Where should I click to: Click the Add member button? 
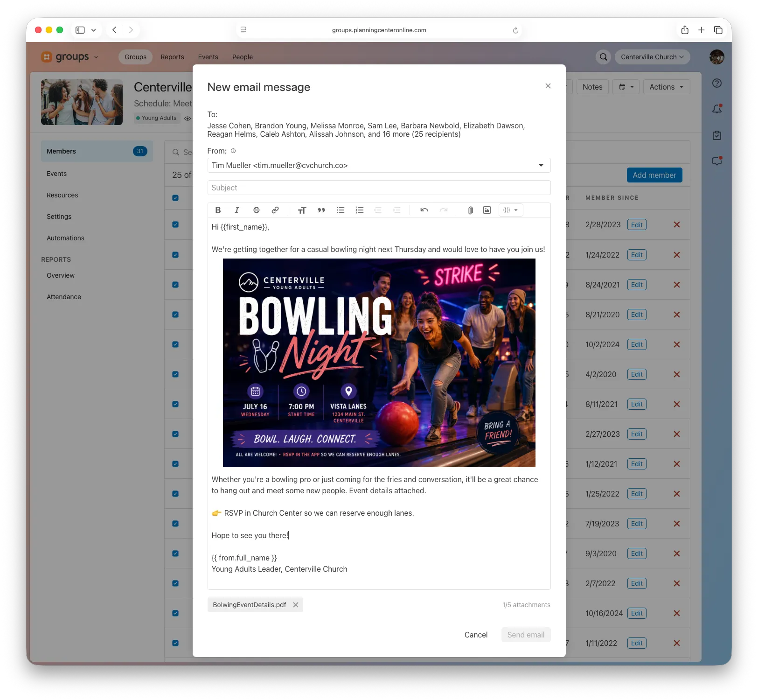pos(654,175)
